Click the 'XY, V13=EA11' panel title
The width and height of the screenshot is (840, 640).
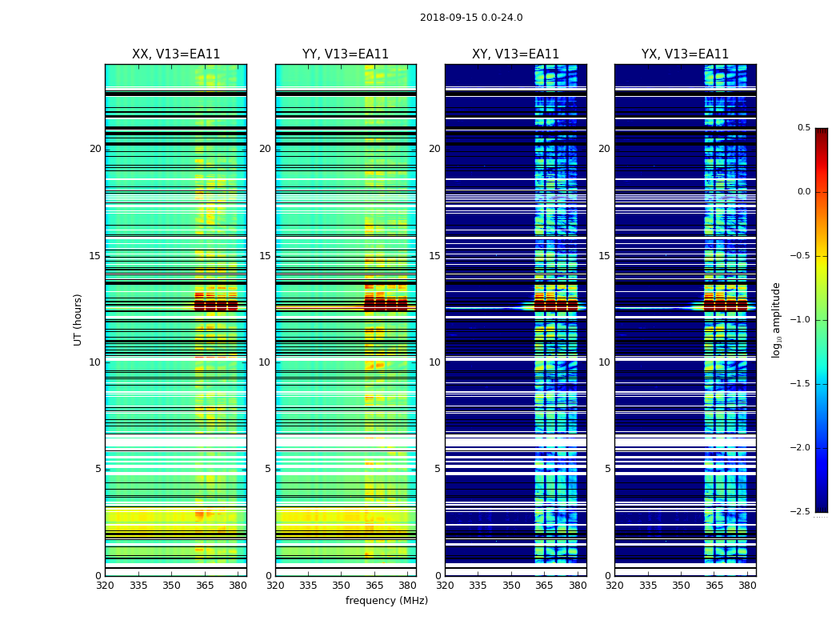coord(515,54)
